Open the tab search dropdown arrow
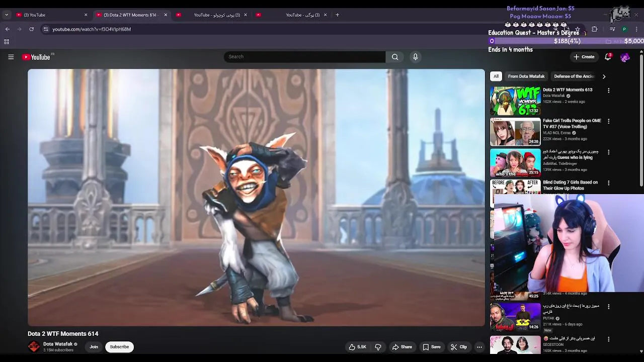 click(x=6, y=15)
